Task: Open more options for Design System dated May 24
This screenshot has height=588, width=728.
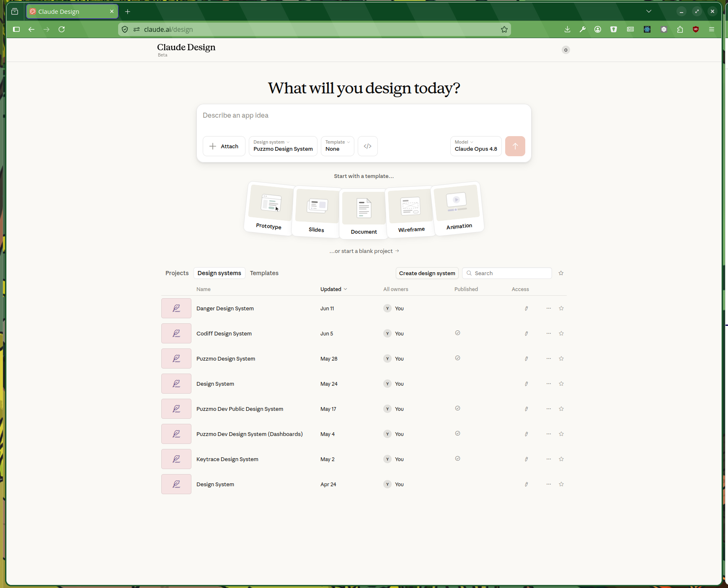Action: click(549, 384)
